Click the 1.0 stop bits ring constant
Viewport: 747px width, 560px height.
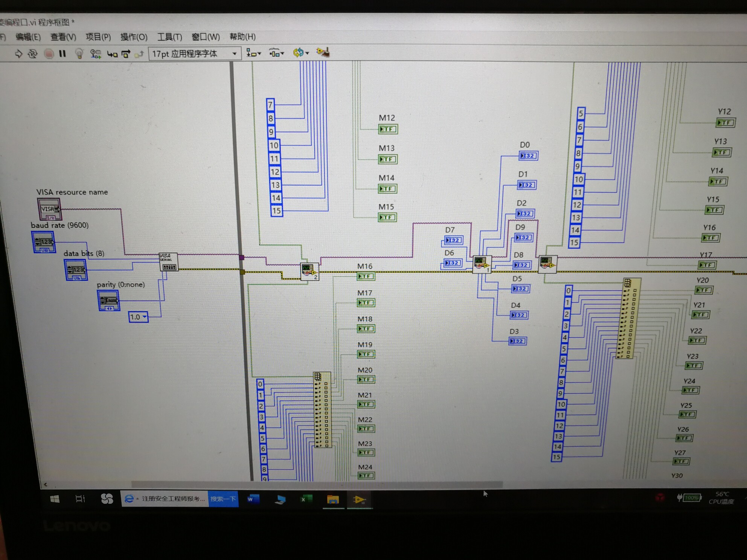click(x=138, y=317)
